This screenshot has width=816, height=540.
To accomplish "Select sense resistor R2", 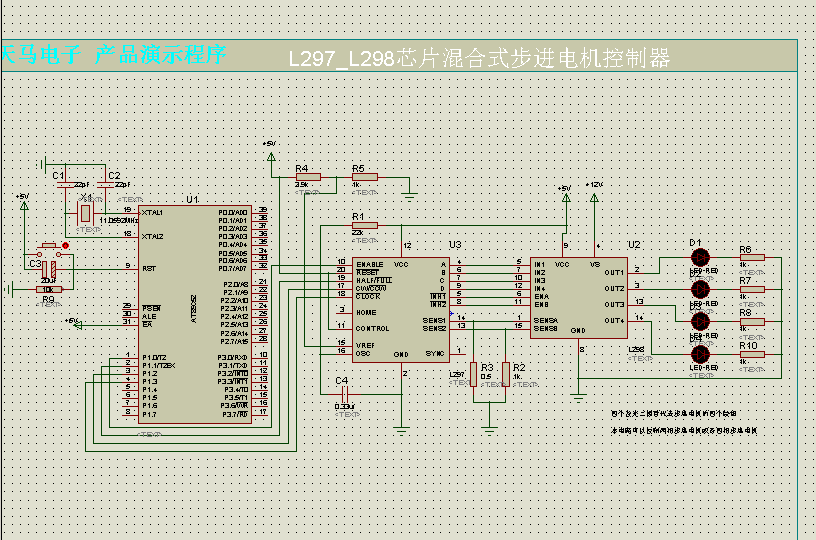I will (506, 375).
